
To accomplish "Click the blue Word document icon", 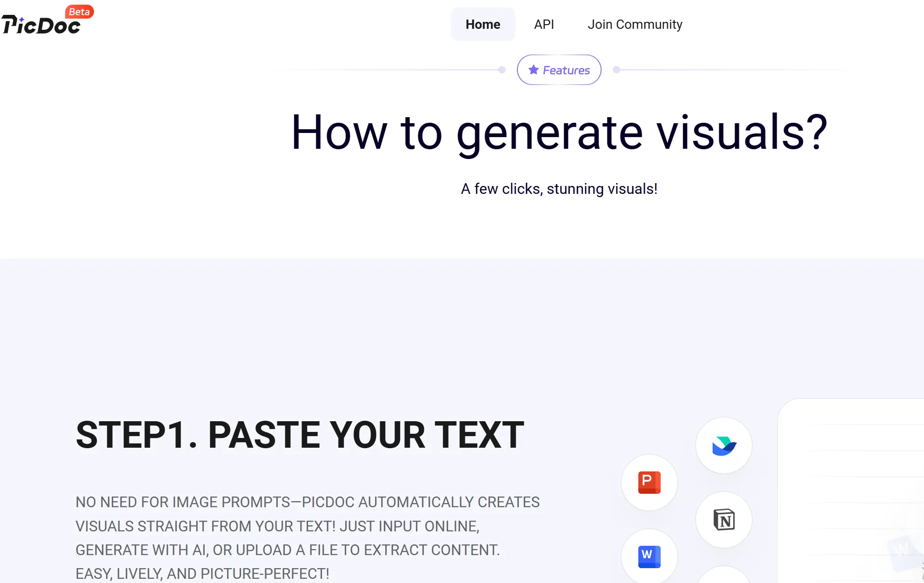I will 649,556.
